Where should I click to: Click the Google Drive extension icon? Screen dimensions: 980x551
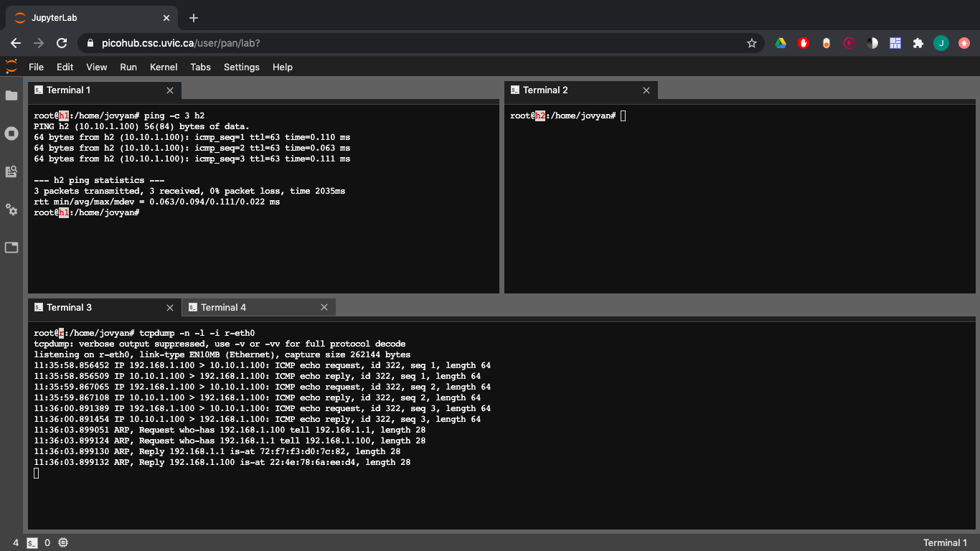[x=781, y=43]
